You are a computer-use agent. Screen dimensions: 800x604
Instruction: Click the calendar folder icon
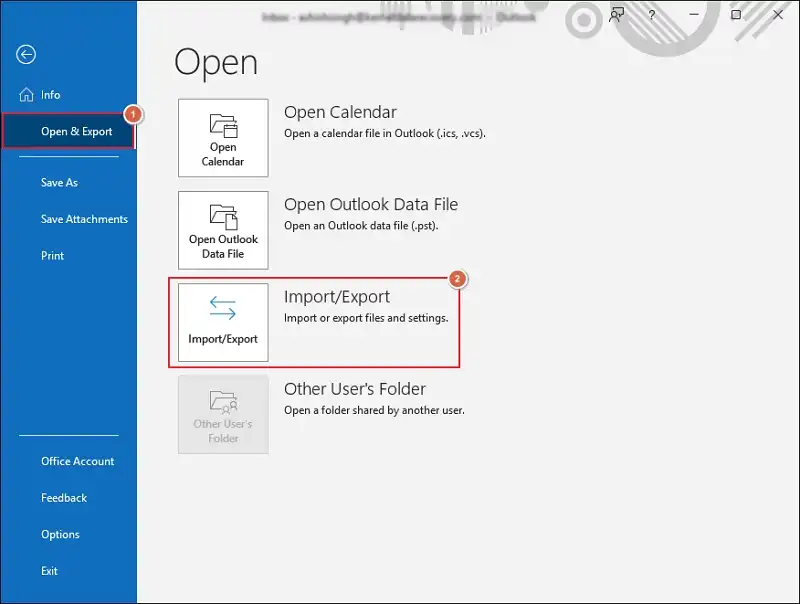click(223, 125)
